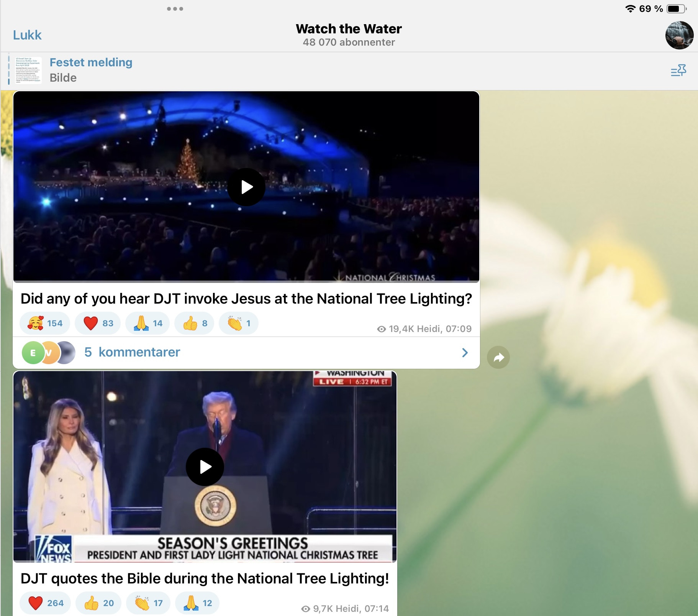
Task: Expand comments with the chevron arrow
Action: 465,353
